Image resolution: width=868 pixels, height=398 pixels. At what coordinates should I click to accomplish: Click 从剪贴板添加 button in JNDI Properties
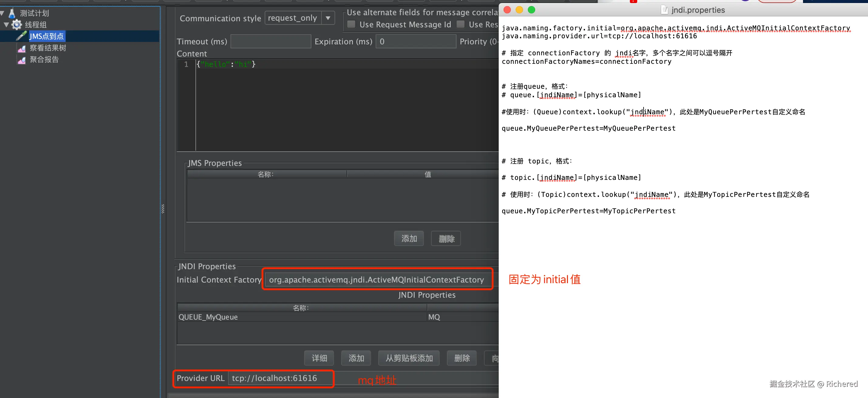pyautogui.click(x=409, y=358)
